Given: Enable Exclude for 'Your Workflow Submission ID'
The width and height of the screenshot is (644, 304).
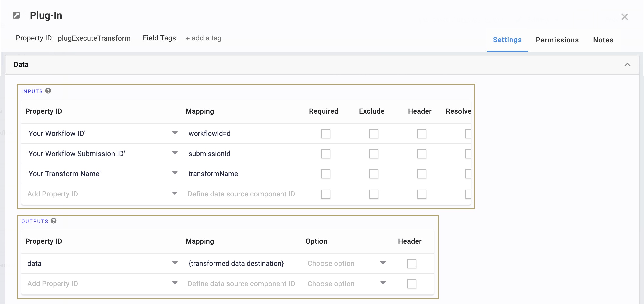Looking at the screenshot, I should coord(374,154).
